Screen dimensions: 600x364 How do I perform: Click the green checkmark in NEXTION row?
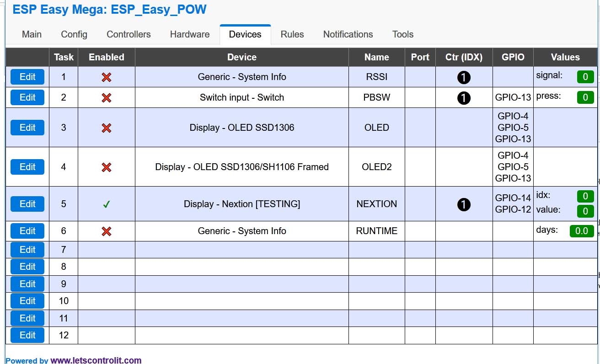click(x=107, y=204)
